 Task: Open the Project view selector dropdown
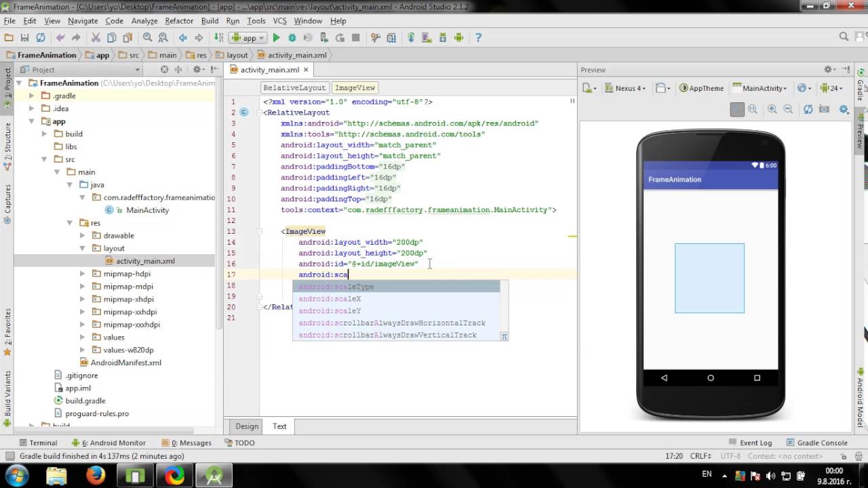tap(79, 70)
